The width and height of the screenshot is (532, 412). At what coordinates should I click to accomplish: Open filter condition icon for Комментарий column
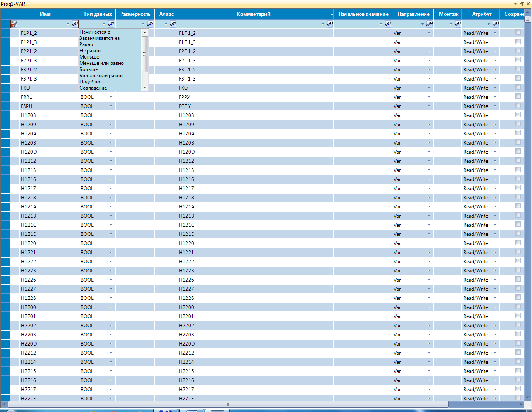330,24
